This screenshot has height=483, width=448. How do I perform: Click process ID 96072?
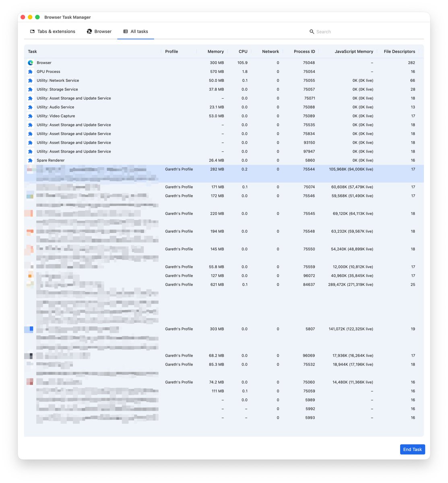pyautogui.click(x=309, y=276)
